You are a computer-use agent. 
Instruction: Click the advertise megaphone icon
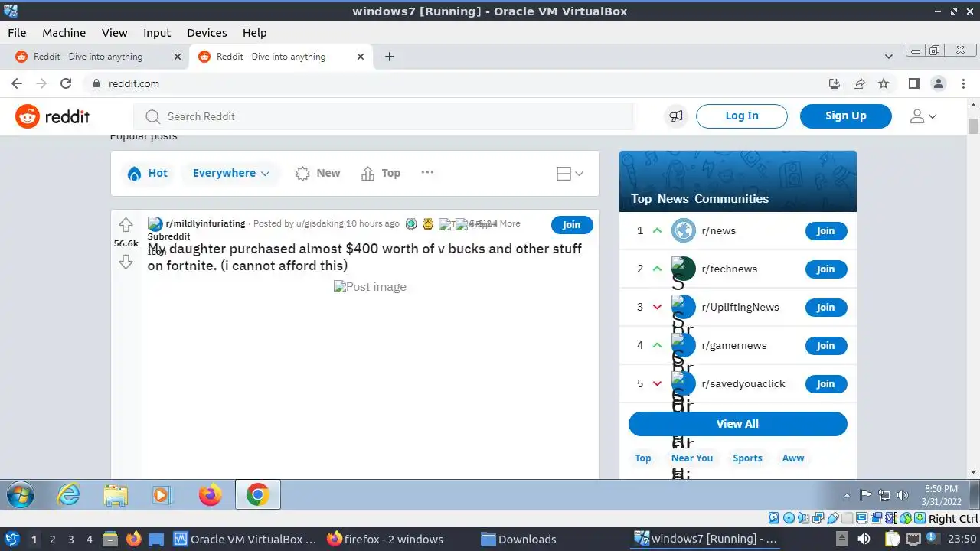[x=676, y=116]
